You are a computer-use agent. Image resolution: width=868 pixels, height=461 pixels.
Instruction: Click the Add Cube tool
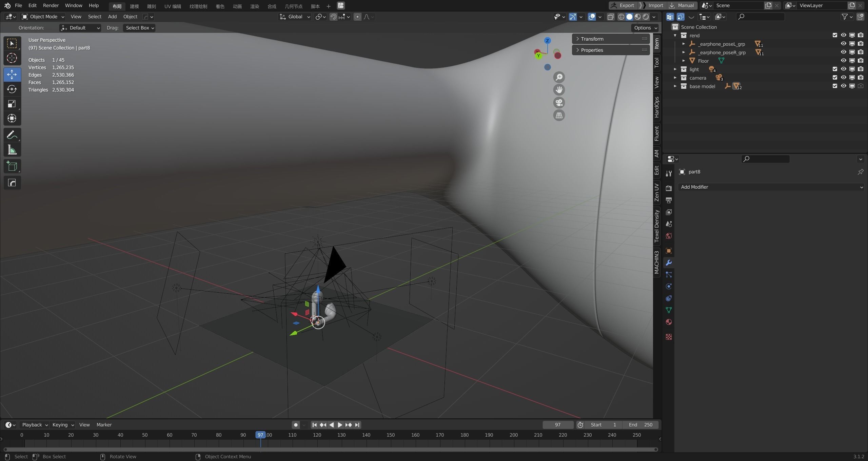pos(12,166)
